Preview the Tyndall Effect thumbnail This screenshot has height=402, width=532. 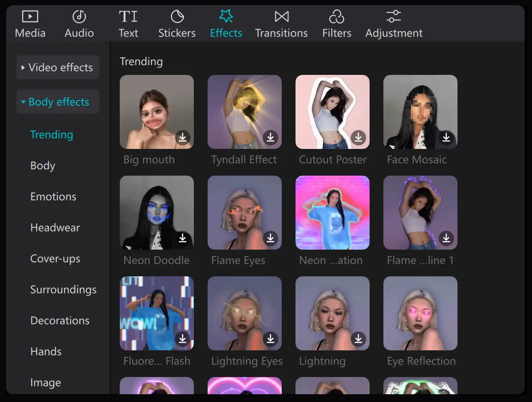pos(245,112)
